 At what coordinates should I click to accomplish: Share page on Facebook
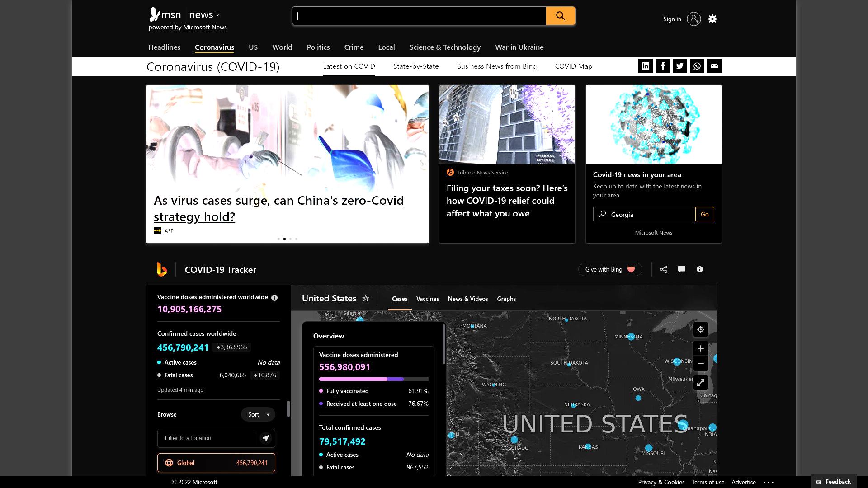(663, 66)
